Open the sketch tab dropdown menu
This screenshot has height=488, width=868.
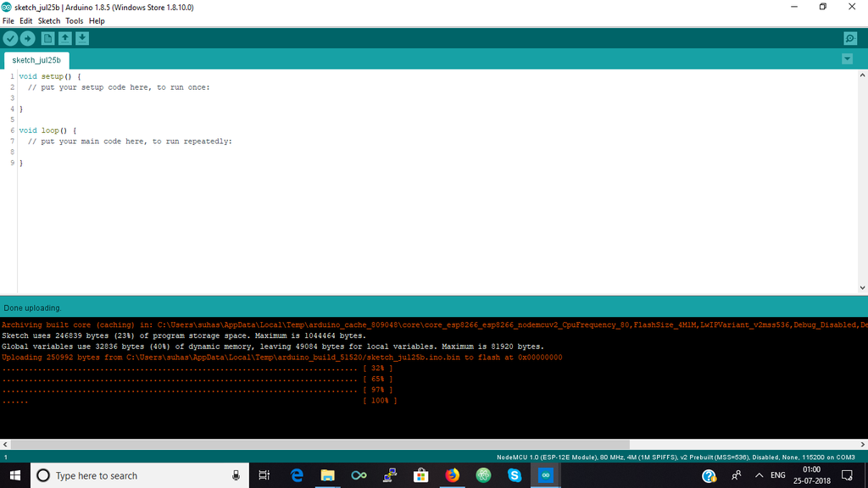coord(847,59)
